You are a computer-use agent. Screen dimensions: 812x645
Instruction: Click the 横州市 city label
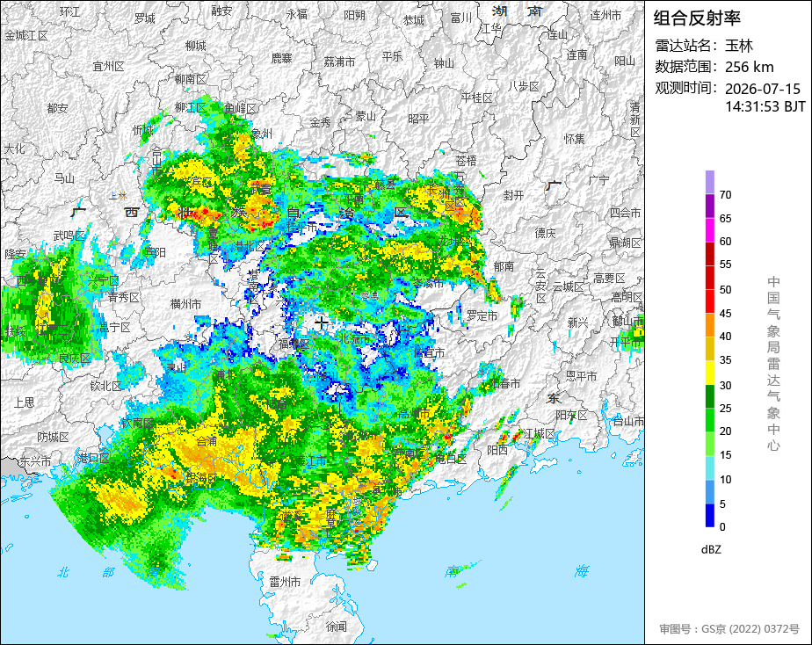click(185, 304)
